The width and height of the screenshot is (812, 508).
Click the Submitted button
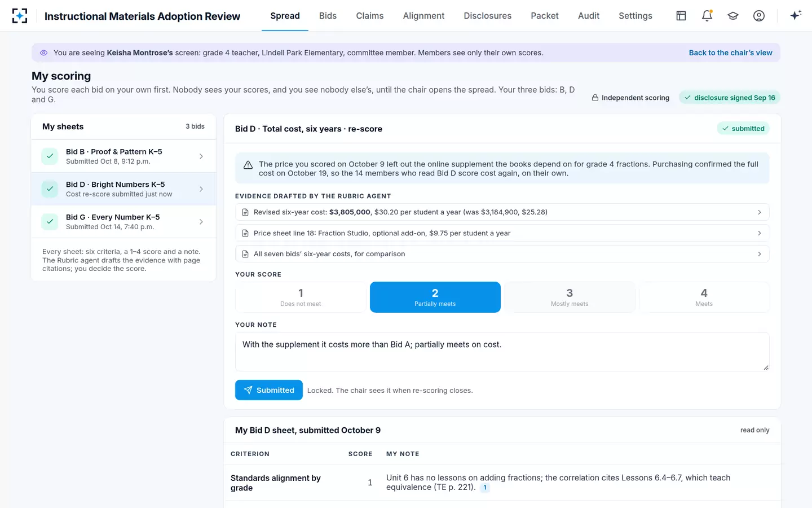point(269,390)
